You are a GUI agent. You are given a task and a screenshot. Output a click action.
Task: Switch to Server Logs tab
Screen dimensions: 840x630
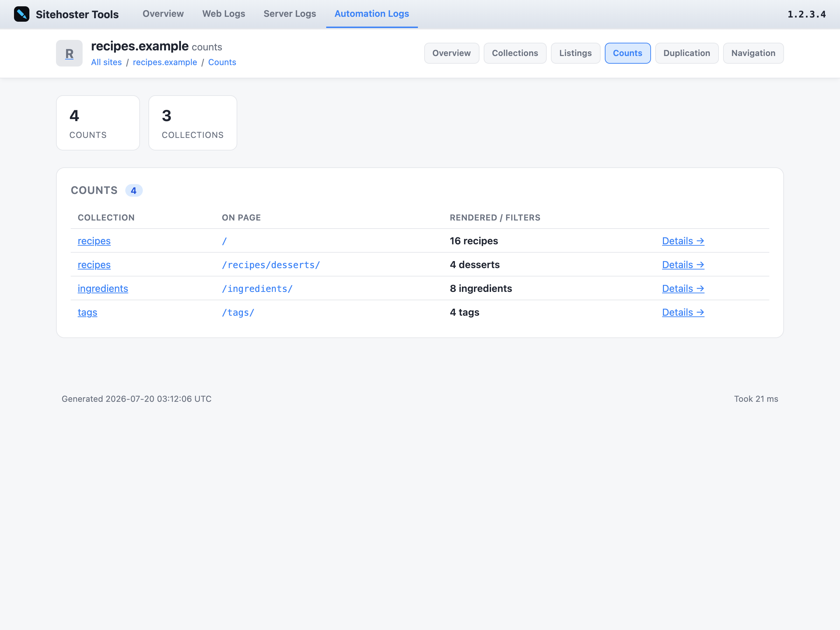tap(290, 14)
